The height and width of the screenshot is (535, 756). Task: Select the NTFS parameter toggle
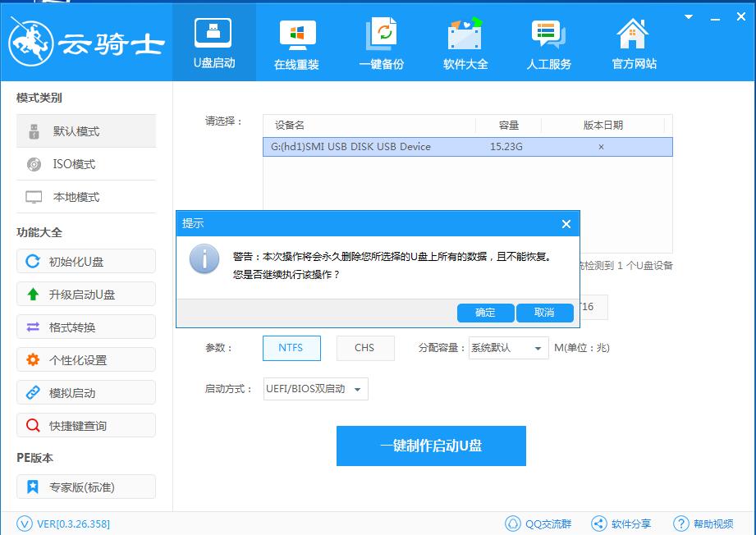pos(291,348)
